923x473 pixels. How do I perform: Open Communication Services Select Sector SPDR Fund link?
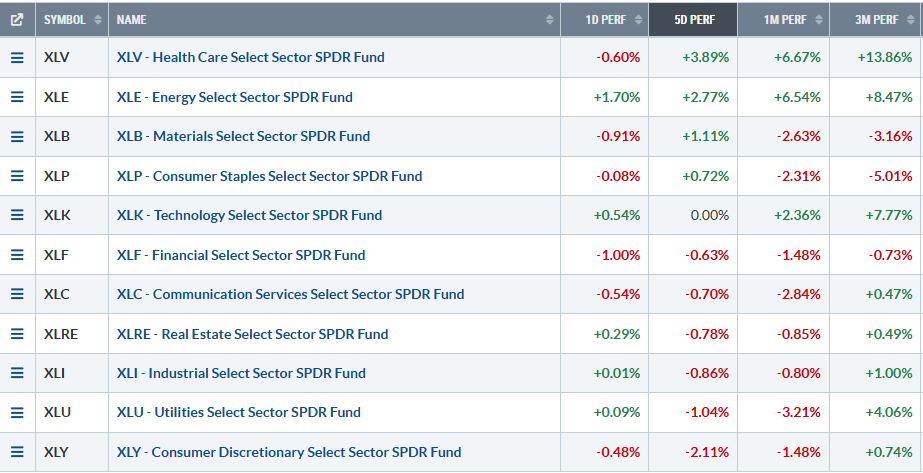[290, 294]
